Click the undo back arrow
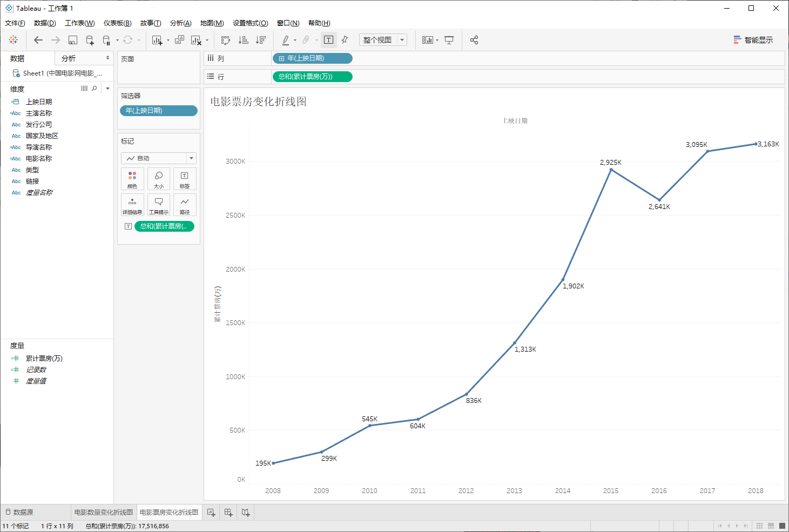Image resolution: width=789 pixels, height=532 pixels. click(x=38, y=40)
